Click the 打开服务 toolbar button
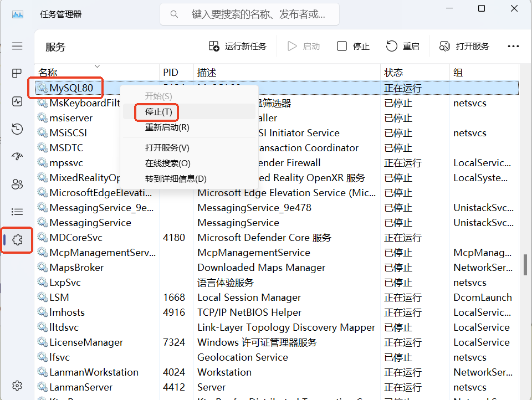This screenshot has width=532, height=400. pos(464,46)
